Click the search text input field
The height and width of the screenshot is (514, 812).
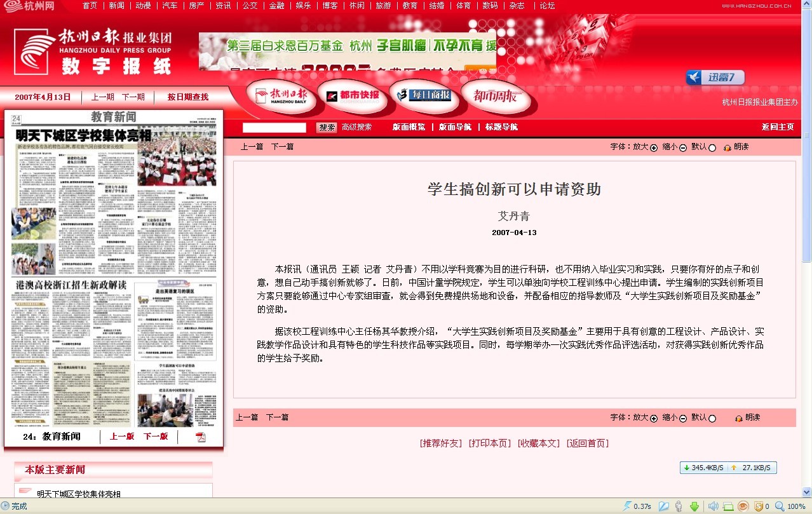(274, 128)
